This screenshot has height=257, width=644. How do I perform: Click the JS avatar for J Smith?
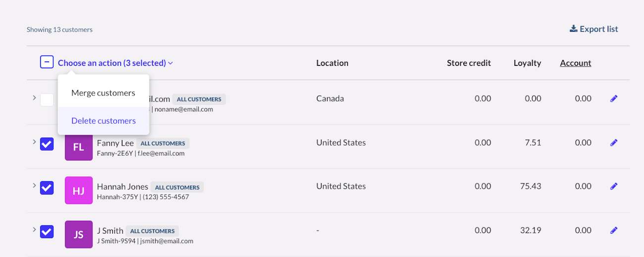79,234
